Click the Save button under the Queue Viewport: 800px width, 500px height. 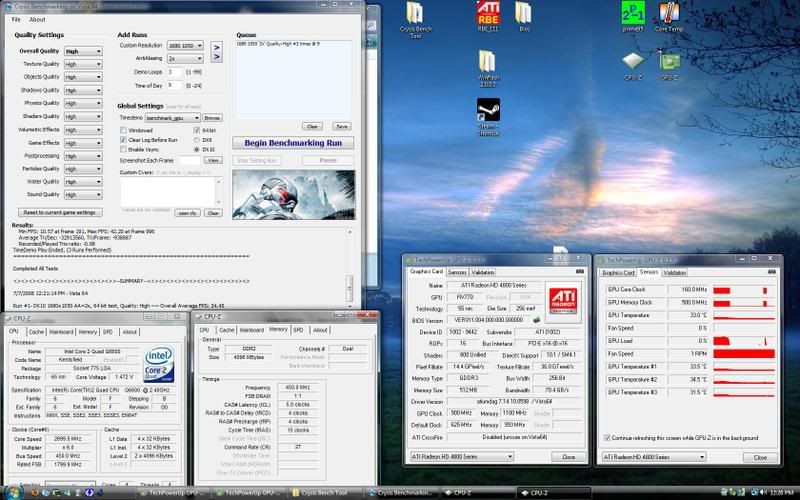tap(342, 126)
